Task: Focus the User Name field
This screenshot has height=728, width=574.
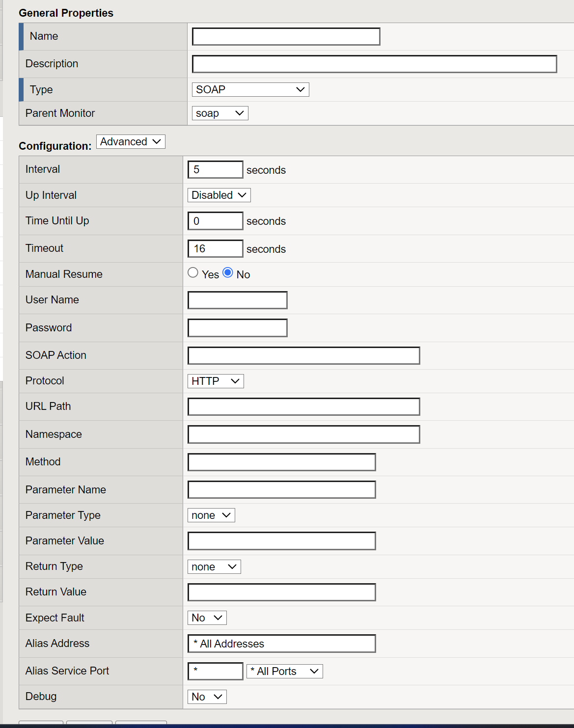Action: click(x=238, y=300)
